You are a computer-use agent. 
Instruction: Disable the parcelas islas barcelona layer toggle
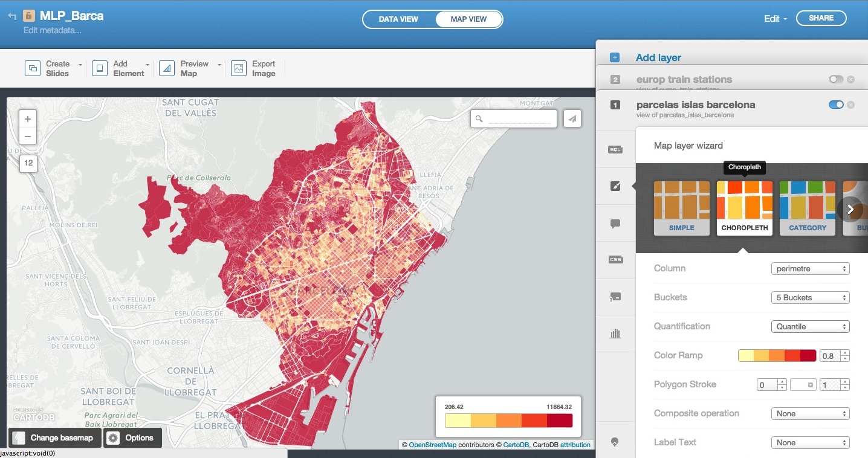(836, 105)
